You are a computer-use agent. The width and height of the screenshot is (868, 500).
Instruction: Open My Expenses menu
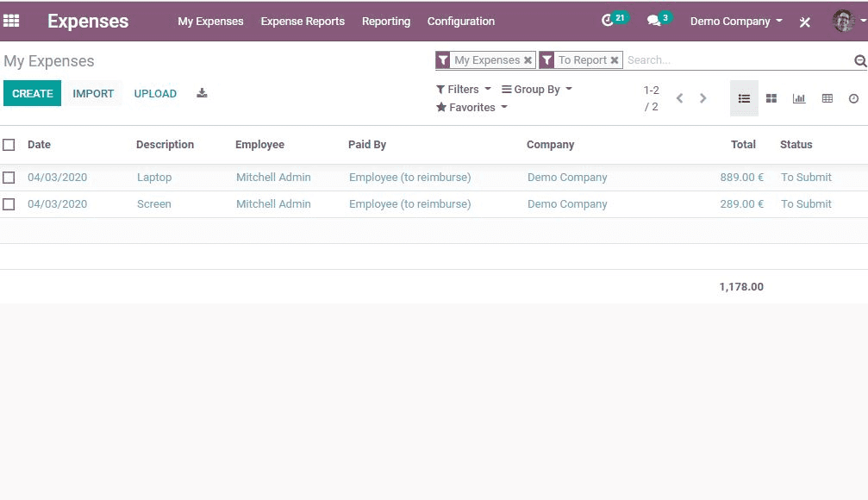pos(210,21)
